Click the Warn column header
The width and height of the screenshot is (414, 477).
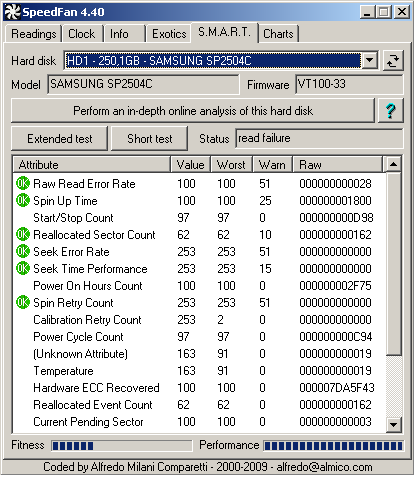273,165
